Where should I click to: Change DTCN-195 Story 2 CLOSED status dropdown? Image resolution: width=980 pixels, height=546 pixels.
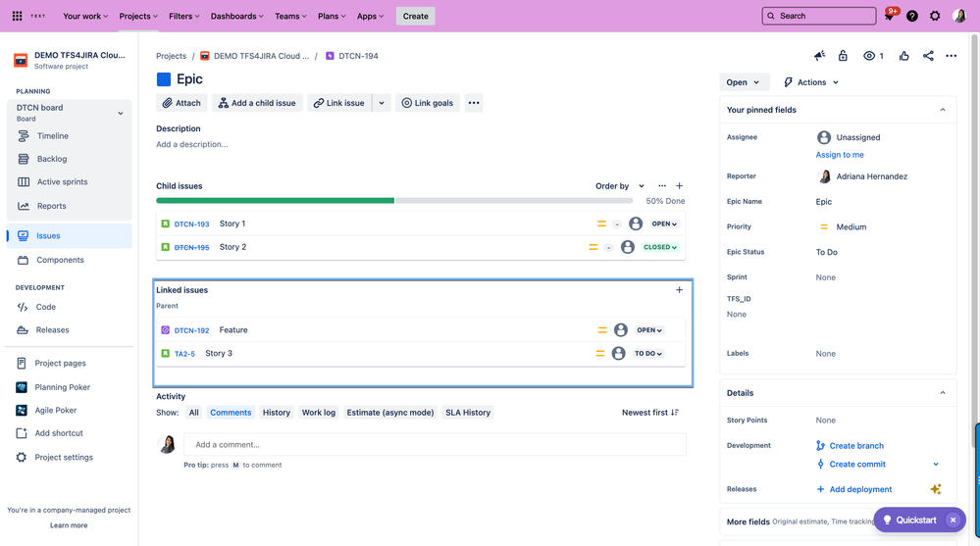660,247
